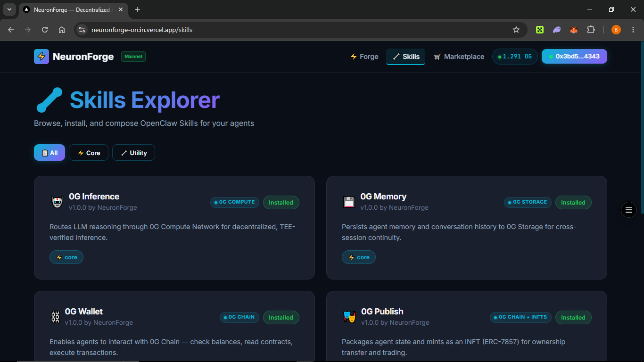Viewport: 644px width, 362px height.
Task: Click the 0G Publish version and author line
Action: point(395,322)
